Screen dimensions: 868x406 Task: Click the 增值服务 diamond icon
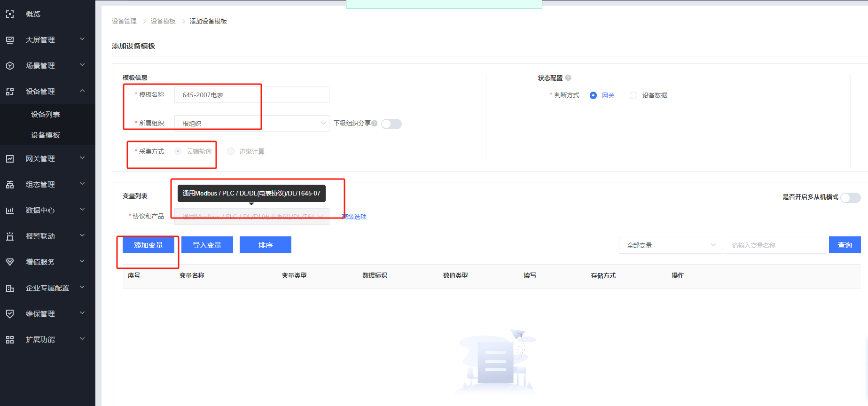[x=10, y=262]
